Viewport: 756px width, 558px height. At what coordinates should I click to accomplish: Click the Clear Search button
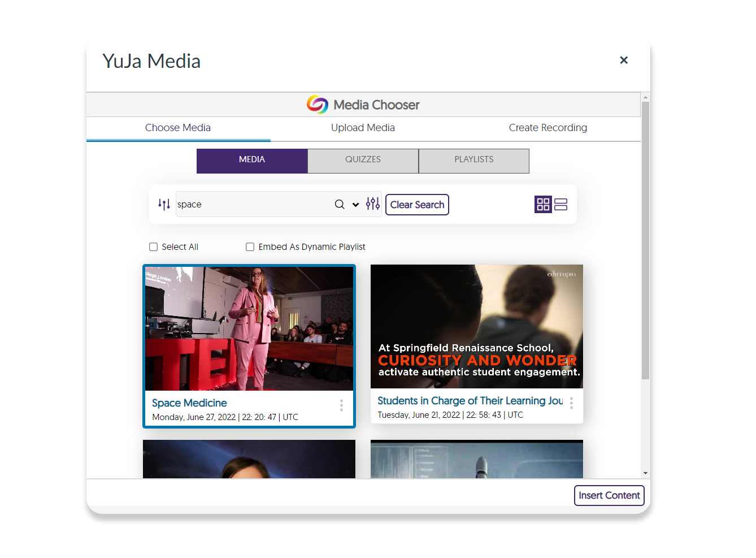(x=417, y=204)
